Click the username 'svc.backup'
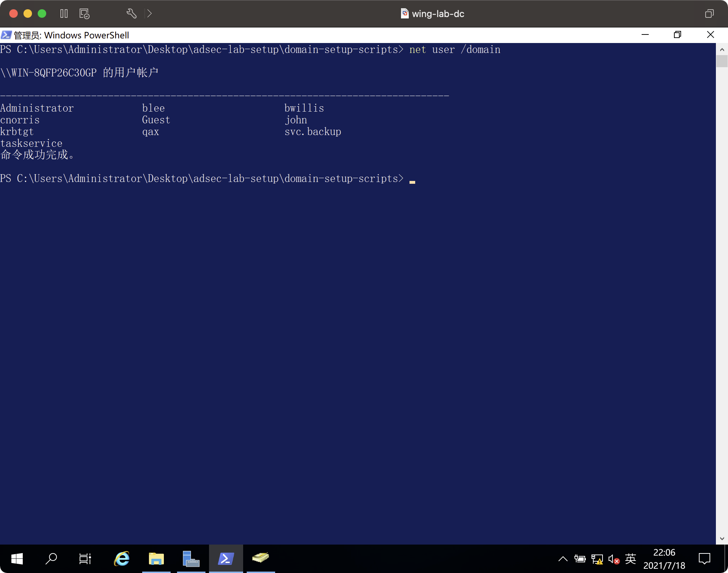The image size is (728, 573). tap(313, 132)
